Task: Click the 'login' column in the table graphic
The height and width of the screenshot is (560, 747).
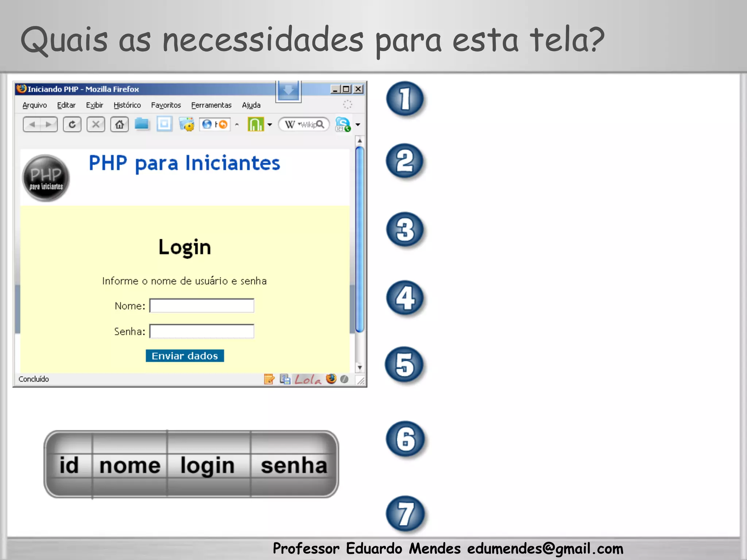Action: click(x=208, y=466)
